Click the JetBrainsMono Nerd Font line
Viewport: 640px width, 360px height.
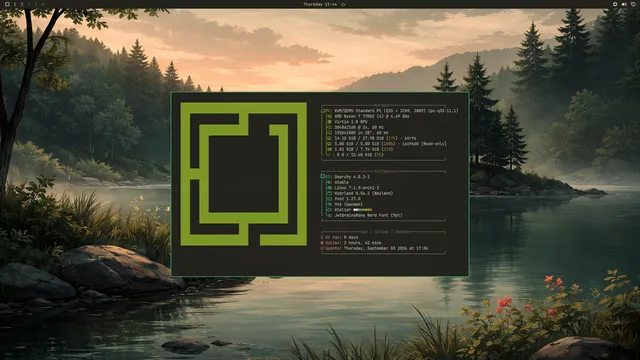(368, 215)
